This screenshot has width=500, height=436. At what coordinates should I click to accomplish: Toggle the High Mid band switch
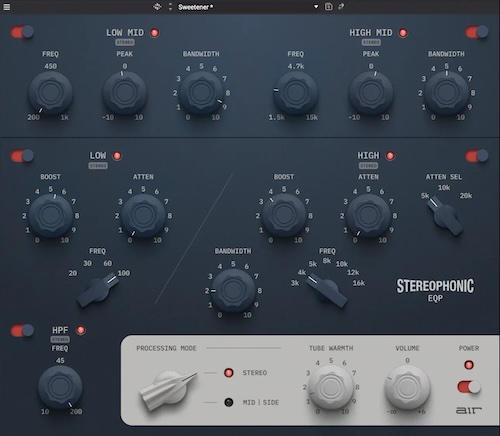477,32
